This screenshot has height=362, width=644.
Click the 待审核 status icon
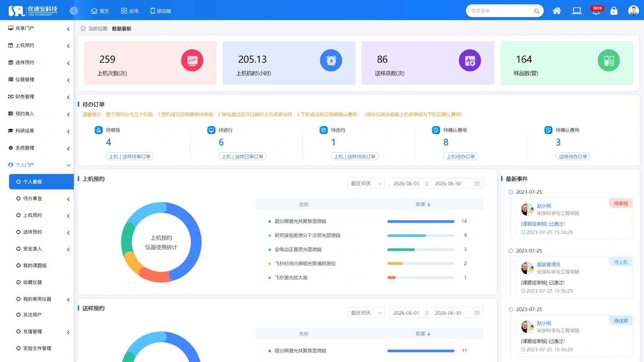(x=98, y=130)
